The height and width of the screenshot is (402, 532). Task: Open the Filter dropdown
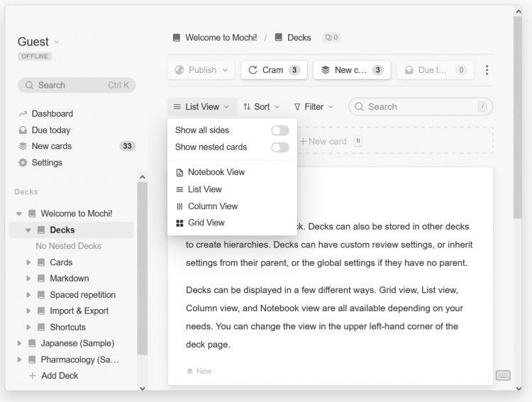pyautogui.click(x=314, y=107)
